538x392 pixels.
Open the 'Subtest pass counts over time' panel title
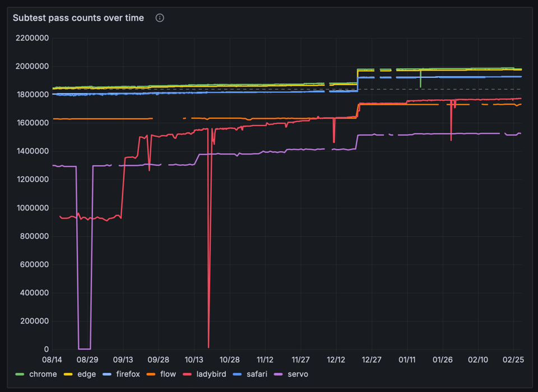(x=78, y=18)
